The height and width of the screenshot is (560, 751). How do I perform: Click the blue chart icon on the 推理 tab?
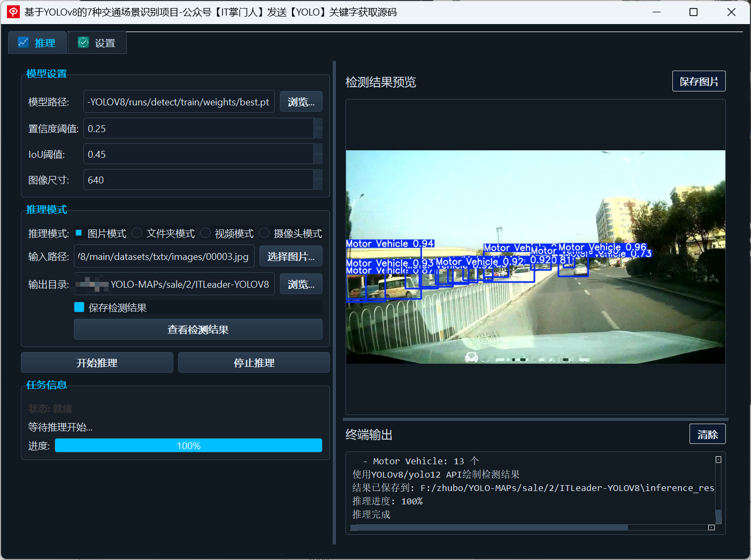[23, 42]
